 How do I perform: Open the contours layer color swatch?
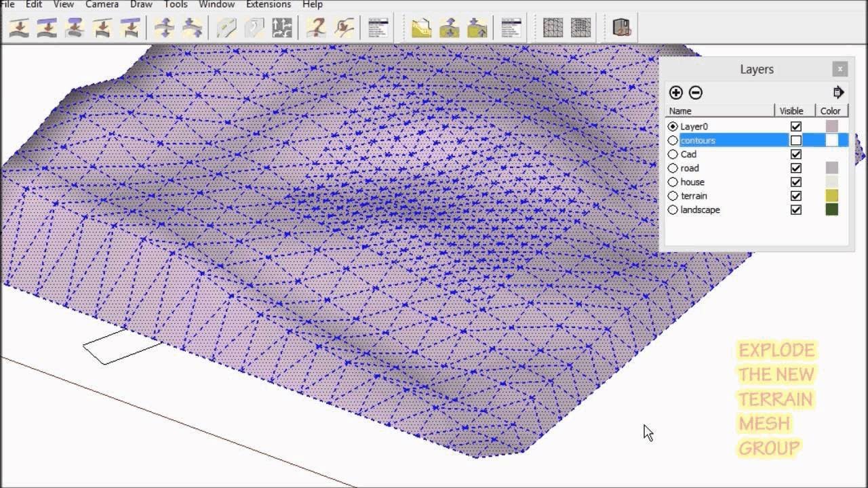(x=831, y=140)
